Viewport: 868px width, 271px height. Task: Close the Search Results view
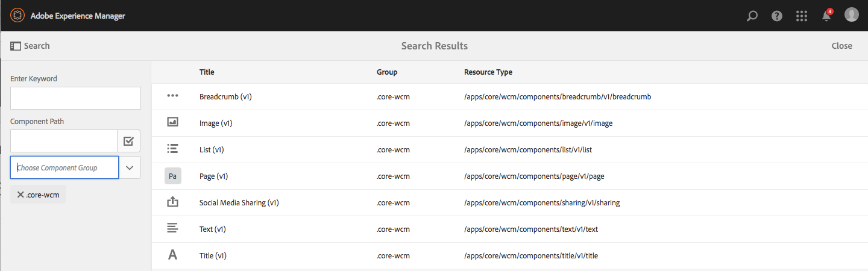point(841,46)
